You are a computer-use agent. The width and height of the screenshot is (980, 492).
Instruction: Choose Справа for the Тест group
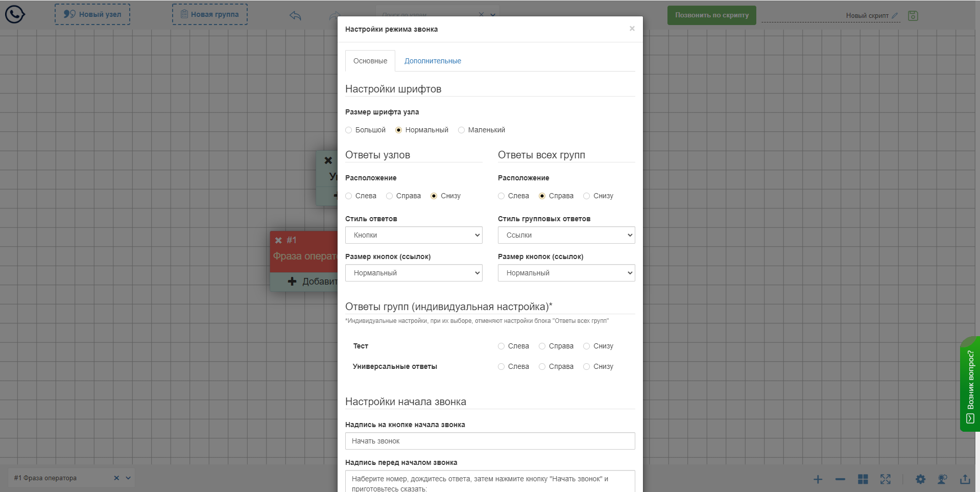click(x=542, y=346)
